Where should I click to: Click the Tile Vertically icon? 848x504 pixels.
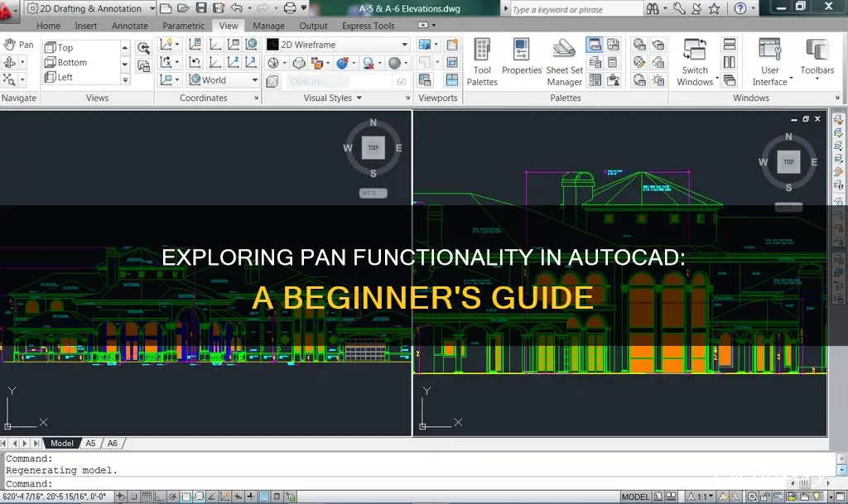coord(730,62)
